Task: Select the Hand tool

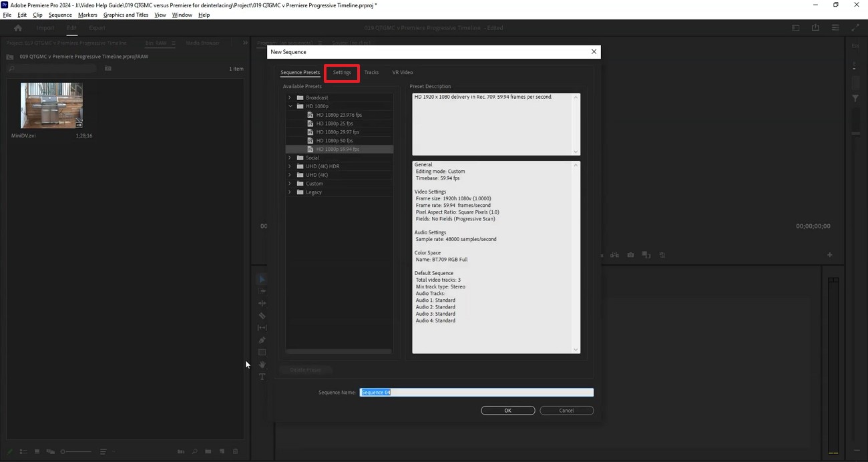Action: [x=262, y=365]
